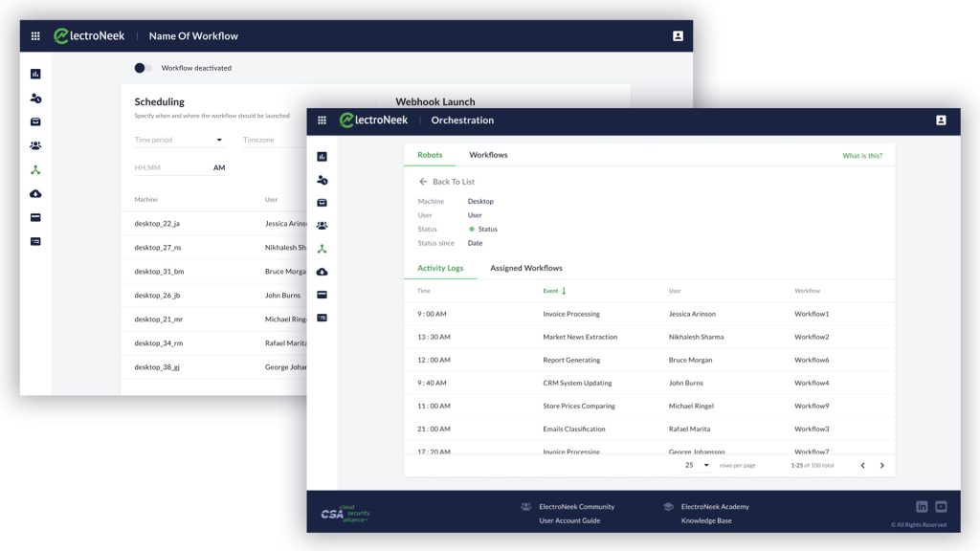980x551 pixels.
Task: Open the bottom list icon in the Name Of Workflow sidebar
Action: 35,241
